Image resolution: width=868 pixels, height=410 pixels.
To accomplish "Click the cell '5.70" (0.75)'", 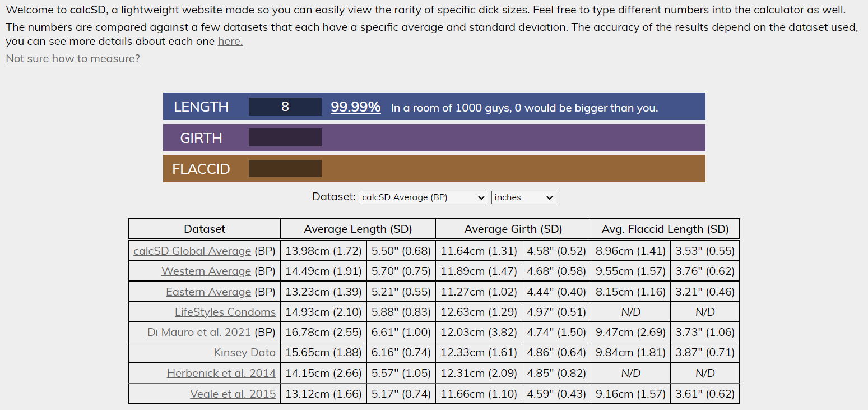I will (x=401, y=271).
